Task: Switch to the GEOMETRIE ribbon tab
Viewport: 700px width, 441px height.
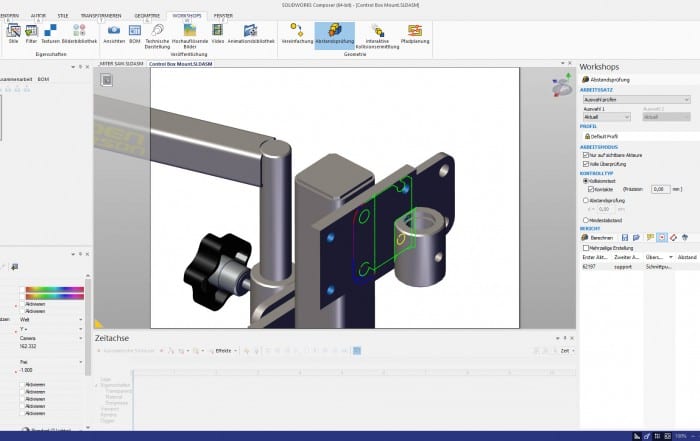Action: [x=147, y=16]
